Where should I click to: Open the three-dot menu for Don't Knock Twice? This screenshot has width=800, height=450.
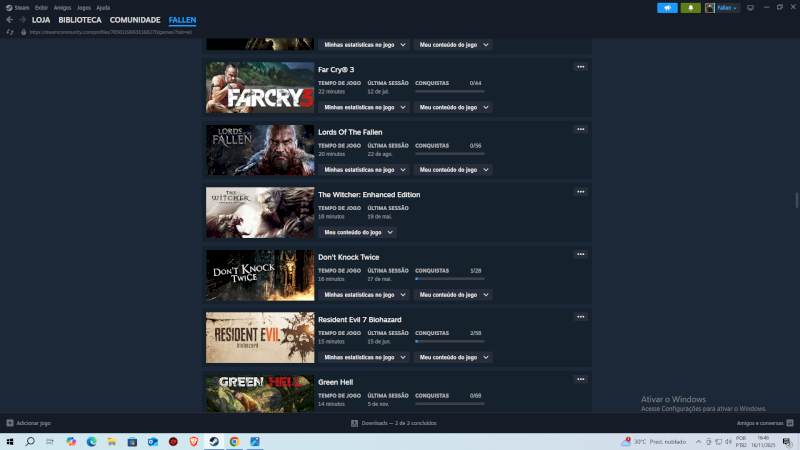(x=581, y=254)
